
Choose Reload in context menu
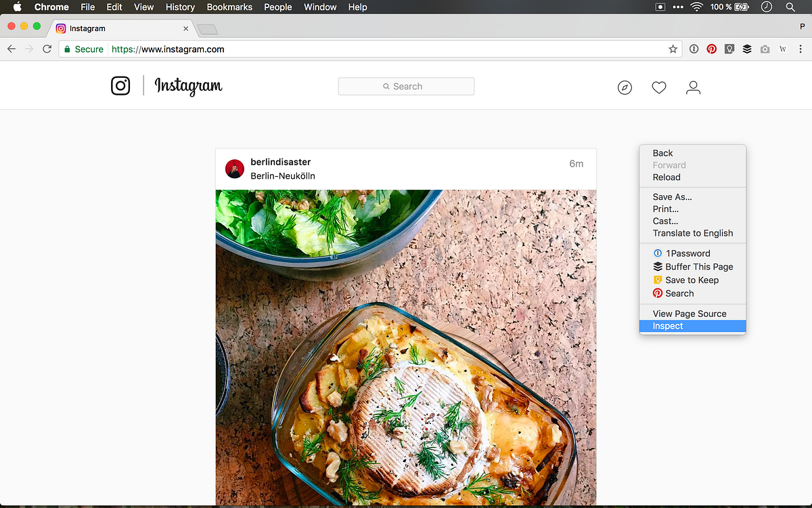pyautogui.click(x=692, y=177)
